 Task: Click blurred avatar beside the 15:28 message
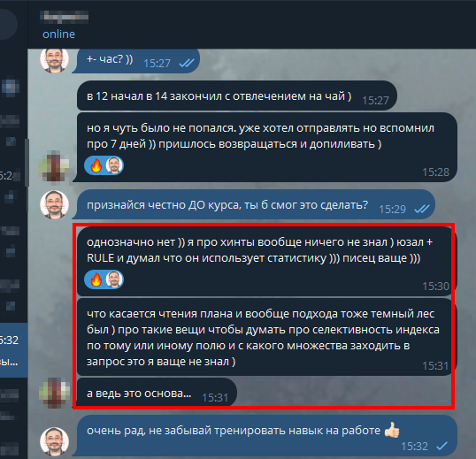(x=54, y=167)
